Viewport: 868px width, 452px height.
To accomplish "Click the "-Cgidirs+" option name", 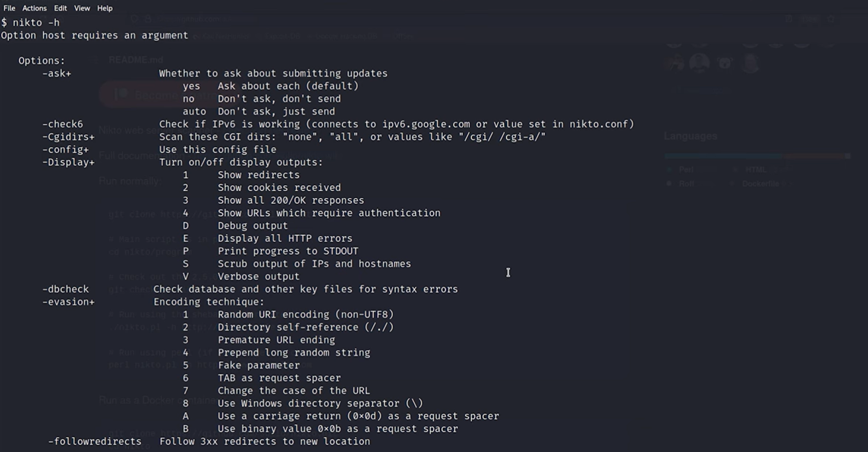I will pyautogui.click(x=68, y=137).
